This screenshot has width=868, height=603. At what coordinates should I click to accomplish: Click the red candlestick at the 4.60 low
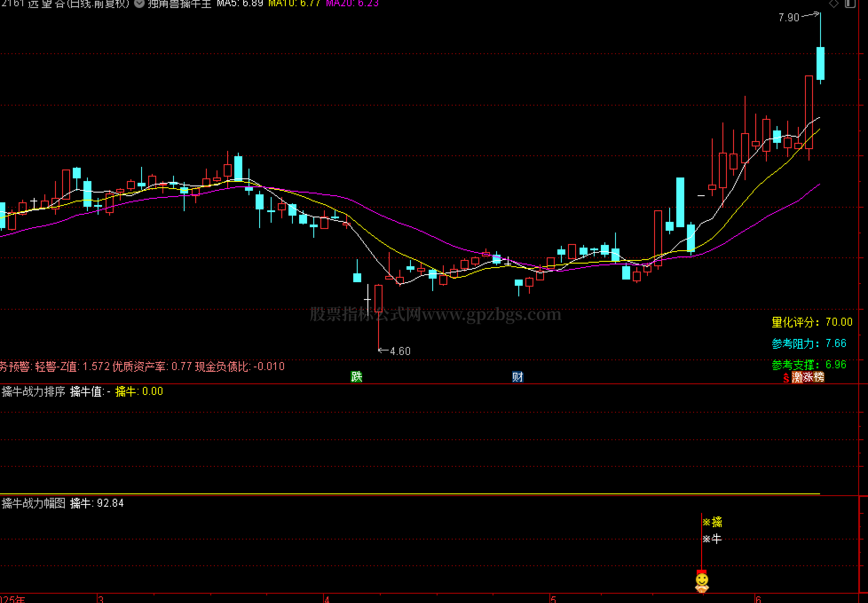[x=379, y=298]
